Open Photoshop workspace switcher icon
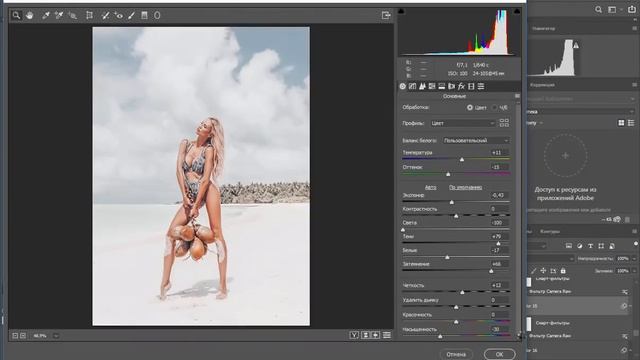Image resolution: width=640 pixels, height=360 pixels. tap(612, 9)
